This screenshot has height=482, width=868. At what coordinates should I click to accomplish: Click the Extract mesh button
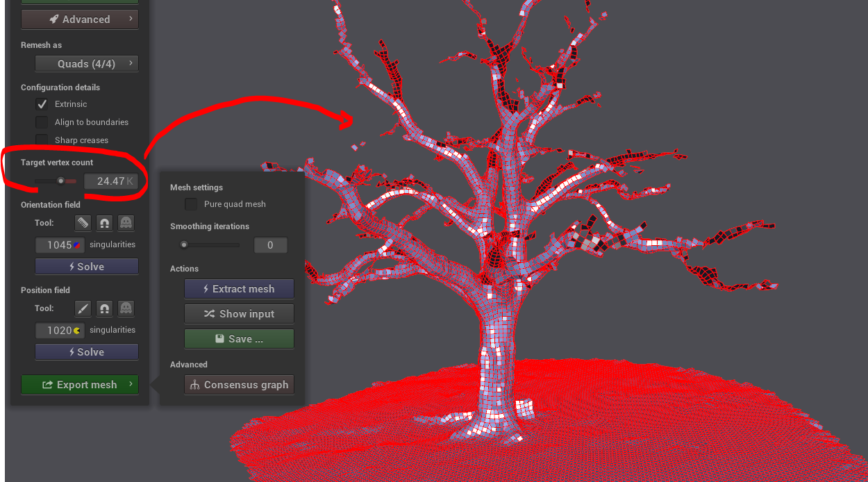pos(239,289)
